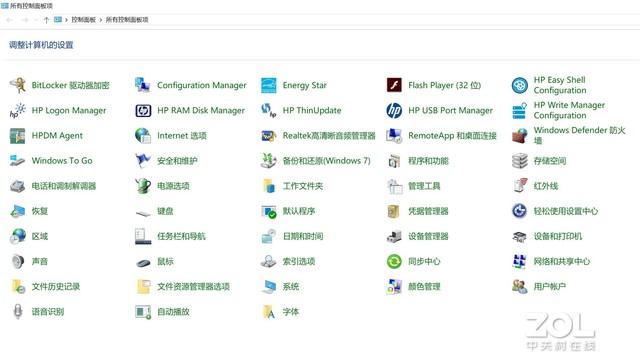Open BitLocker drive encryption icon
640x362 pixels.
point(18,85)
